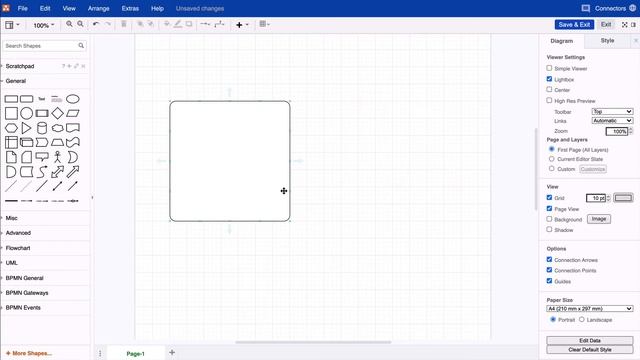640x360 pixels.
Task: Zoom out with the magnifier minus icon
Action: pyautogui.click(x=80, y=24)
